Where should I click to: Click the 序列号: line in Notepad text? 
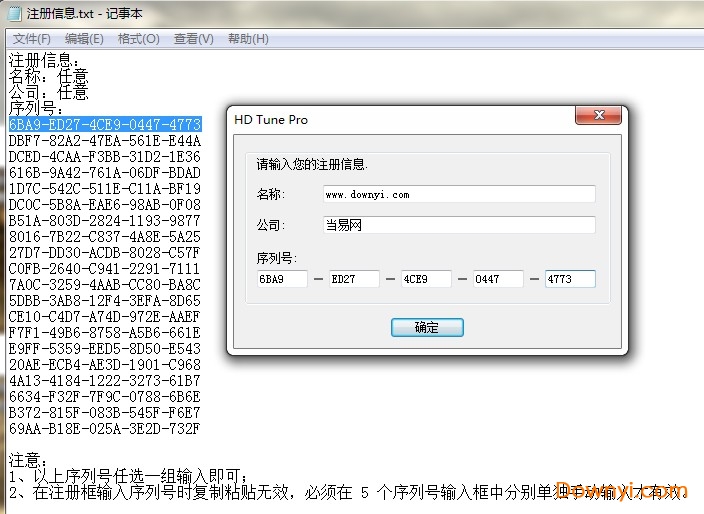coord(36,108)
